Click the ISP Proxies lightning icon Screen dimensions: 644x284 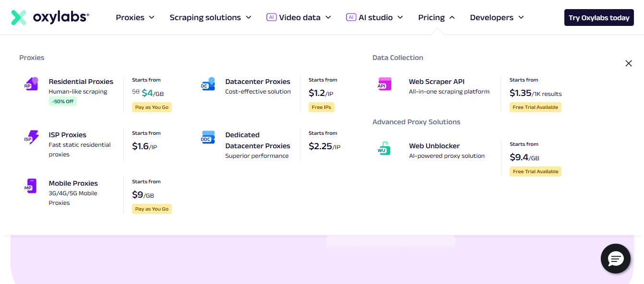tap(31, 137)
